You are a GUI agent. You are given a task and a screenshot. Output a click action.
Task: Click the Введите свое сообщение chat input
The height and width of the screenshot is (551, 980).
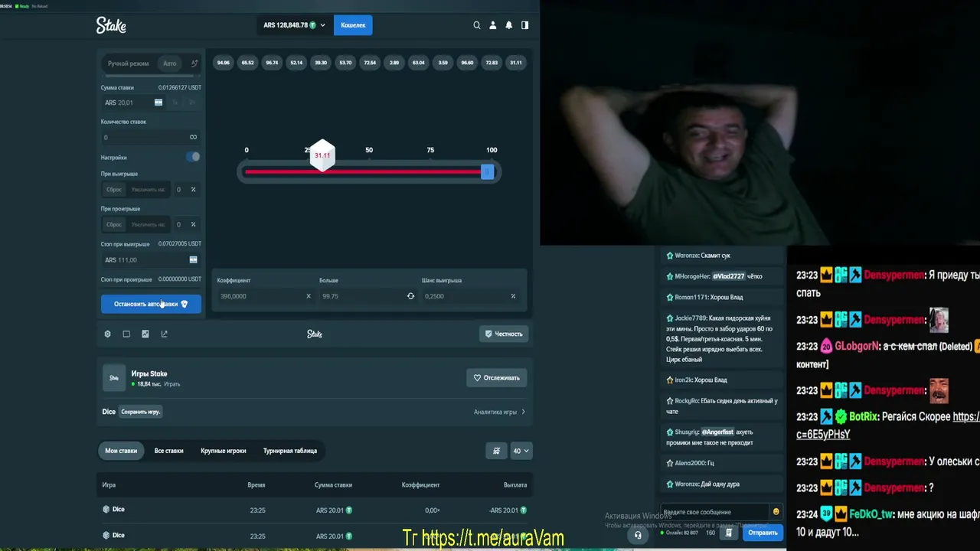[715, 512]
